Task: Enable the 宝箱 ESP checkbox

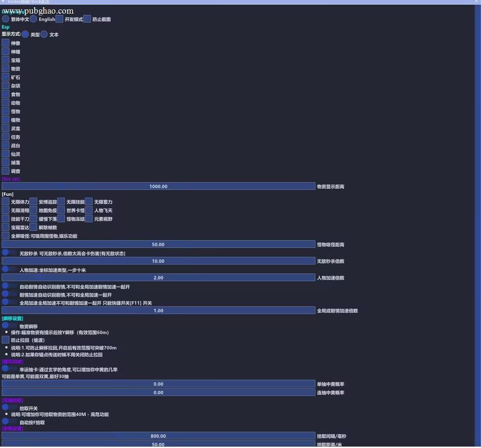Action: [6, 60]
